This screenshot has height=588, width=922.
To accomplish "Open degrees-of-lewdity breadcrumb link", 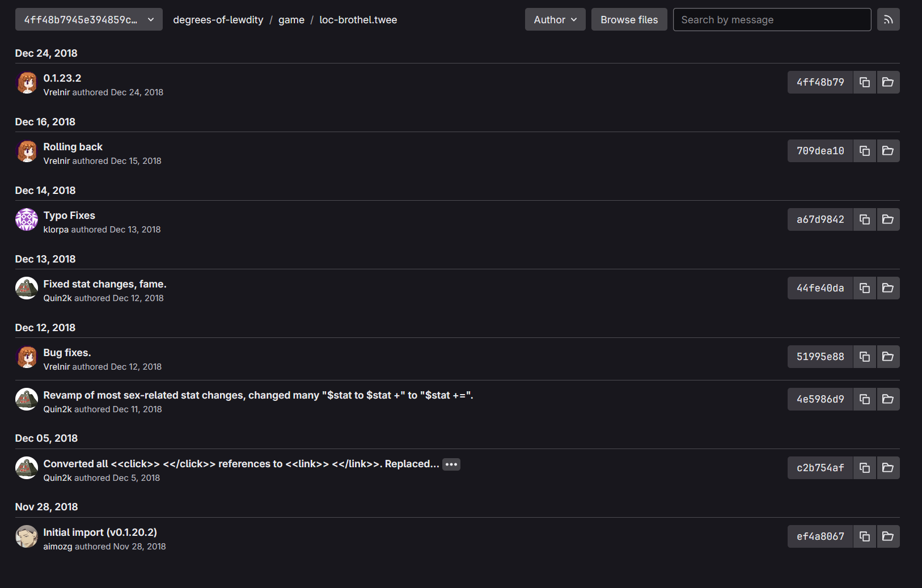I will click(218, 20).
